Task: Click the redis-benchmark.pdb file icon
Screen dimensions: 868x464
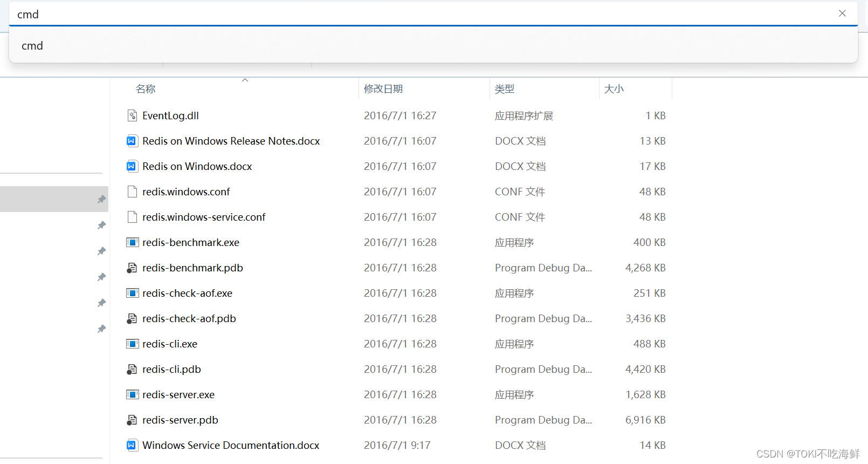Action: point(132,268)
